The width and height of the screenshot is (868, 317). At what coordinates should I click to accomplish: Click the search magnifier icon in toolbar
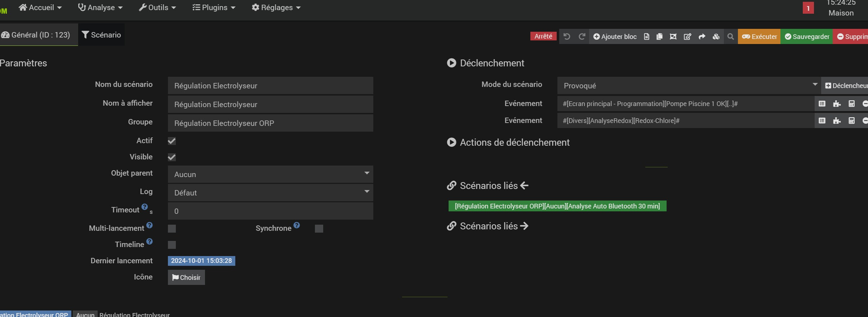tap(730, 36)
